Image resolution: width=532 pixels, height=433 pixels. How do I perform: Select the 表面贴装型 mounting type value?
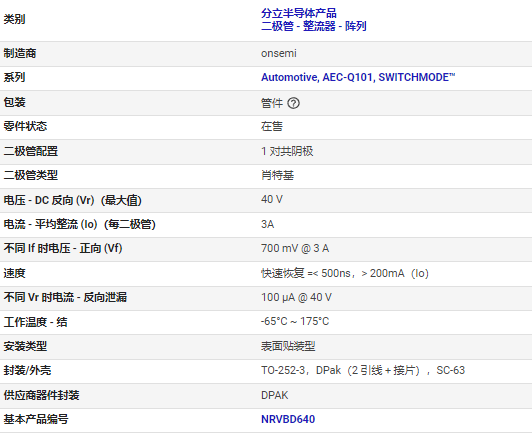pos(288,346)
